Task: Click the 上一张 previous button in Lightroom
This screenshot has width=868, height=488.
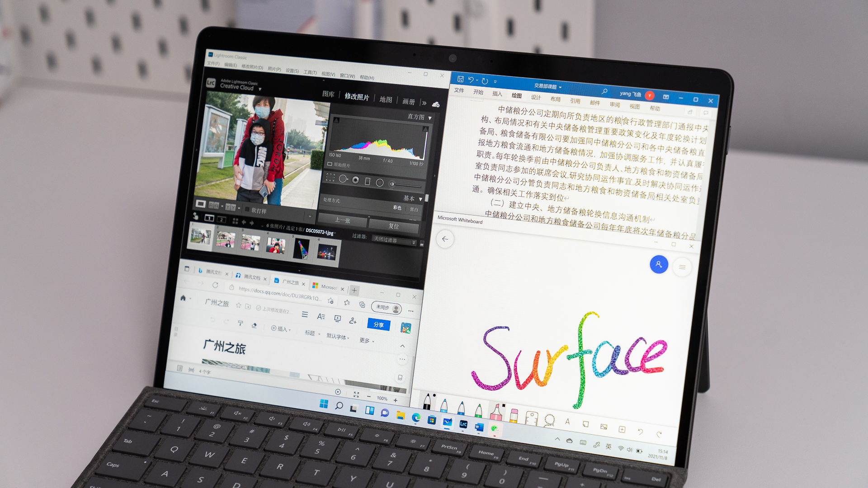Action: tap(343, 220)
